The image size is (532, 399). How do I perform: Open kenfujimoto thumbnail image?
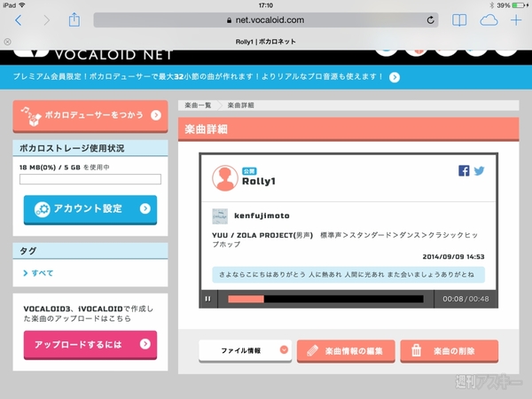[220, 216]
